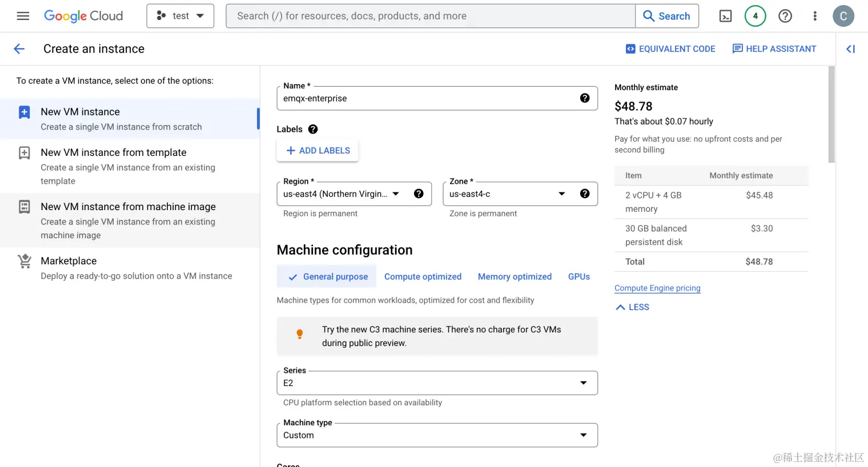Click the Marketplace cart icon

[x=24, y=261]
